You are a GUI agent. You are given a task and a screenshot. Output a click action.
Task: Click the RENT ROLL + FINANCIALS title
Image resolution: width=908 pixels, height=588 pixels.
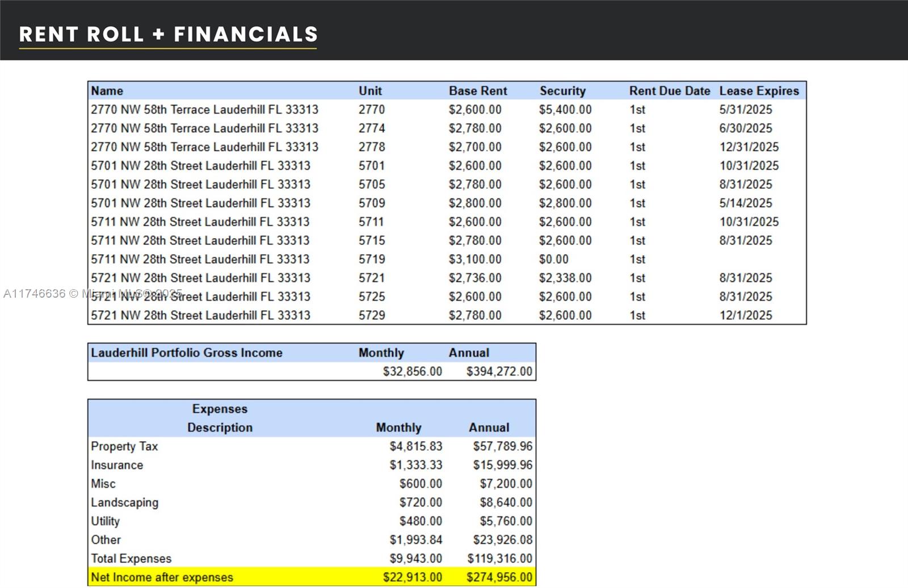pyautogui.click(x=168, y=34)
